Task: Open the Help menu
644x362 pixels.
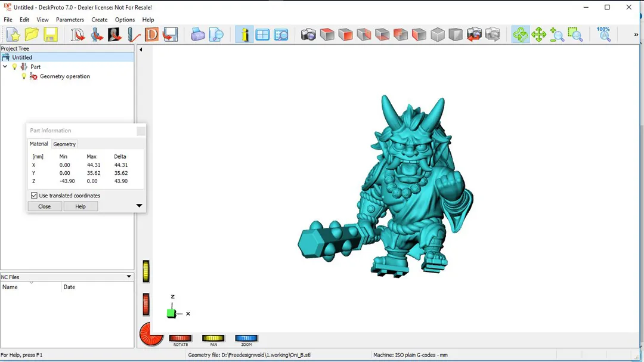Action: click(x=148, y=19)
